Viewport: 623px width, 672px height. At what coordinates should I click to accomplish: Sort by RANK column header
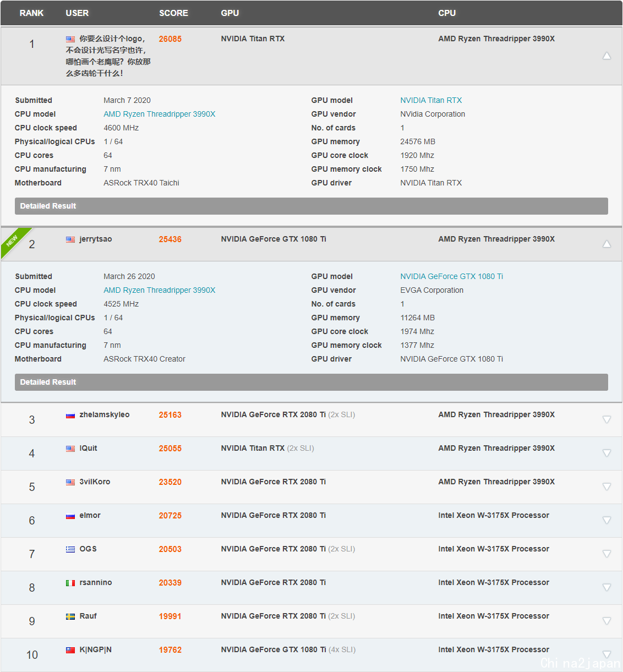click(x=31, y=13)
